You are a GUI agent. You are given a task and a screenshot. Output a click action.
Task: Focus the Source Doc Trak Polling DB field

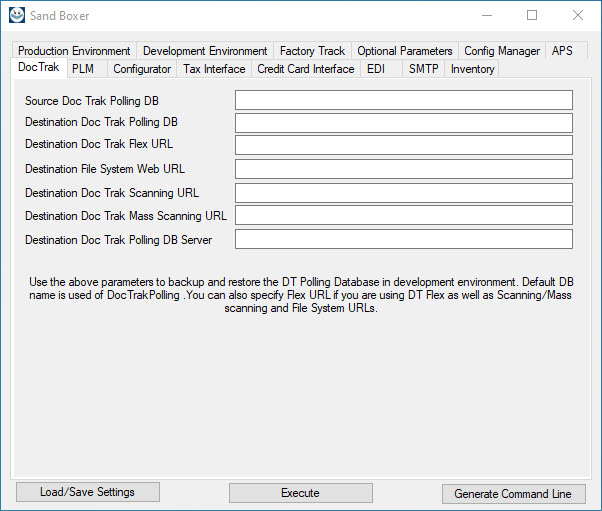tap(403, 100)
